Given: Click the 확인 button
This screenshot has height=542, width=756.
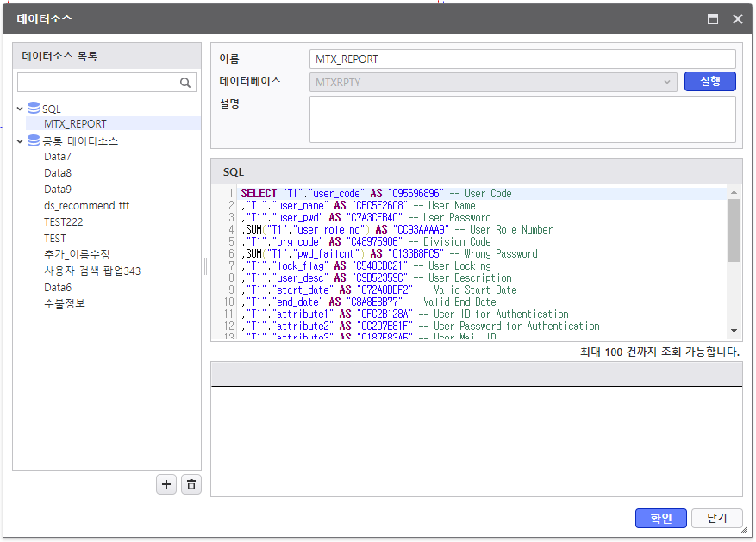Looking at the screenshot, I should (660, 518).
